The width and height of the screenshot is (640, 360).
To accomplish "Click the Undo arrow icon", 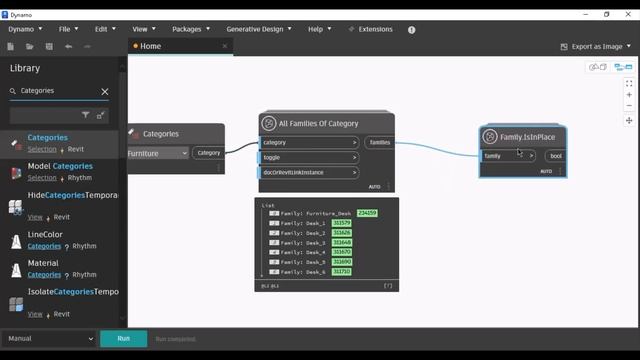I will pyautogui.click(x=68, y=47).
